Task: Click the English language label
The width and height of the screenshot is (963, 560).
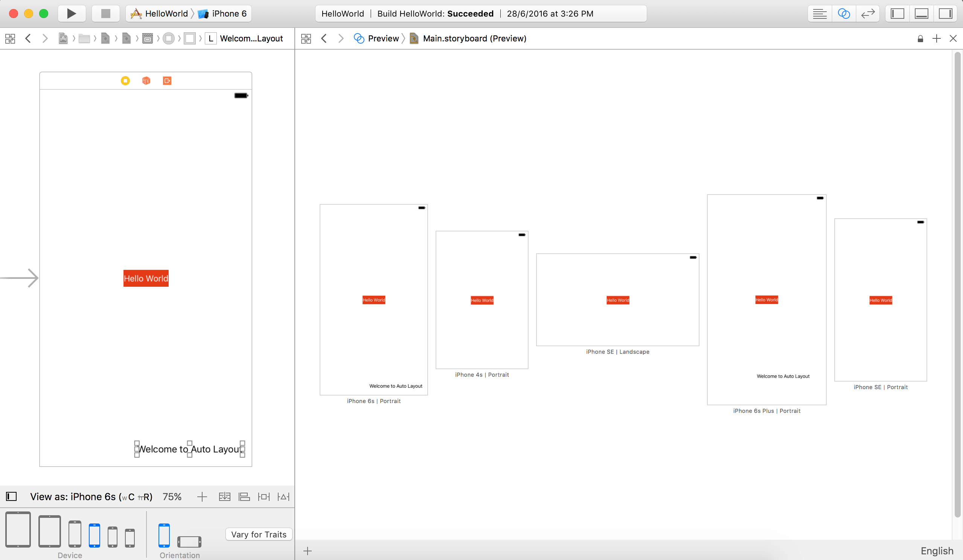Action: pyautogui.click(x=937, y=551)
